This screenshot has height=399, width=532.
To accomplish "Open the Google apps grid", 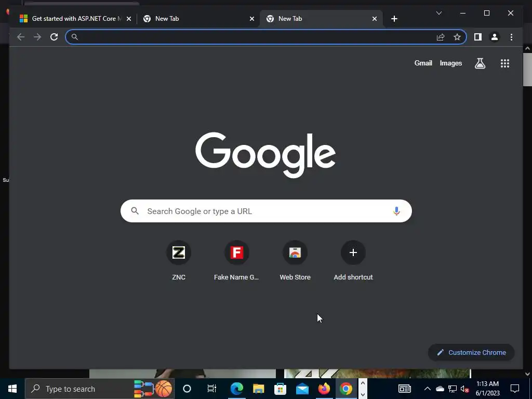I will [505, 63].
